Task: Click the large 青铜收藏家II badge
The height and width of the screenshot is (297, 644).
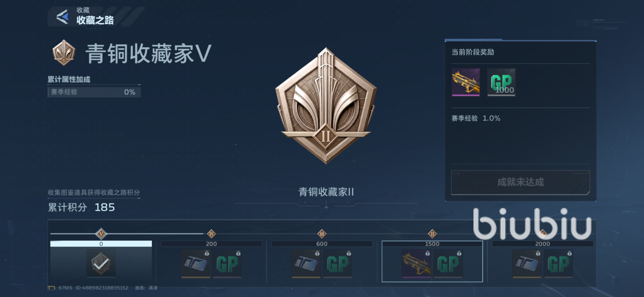Action: coord(326,105)
